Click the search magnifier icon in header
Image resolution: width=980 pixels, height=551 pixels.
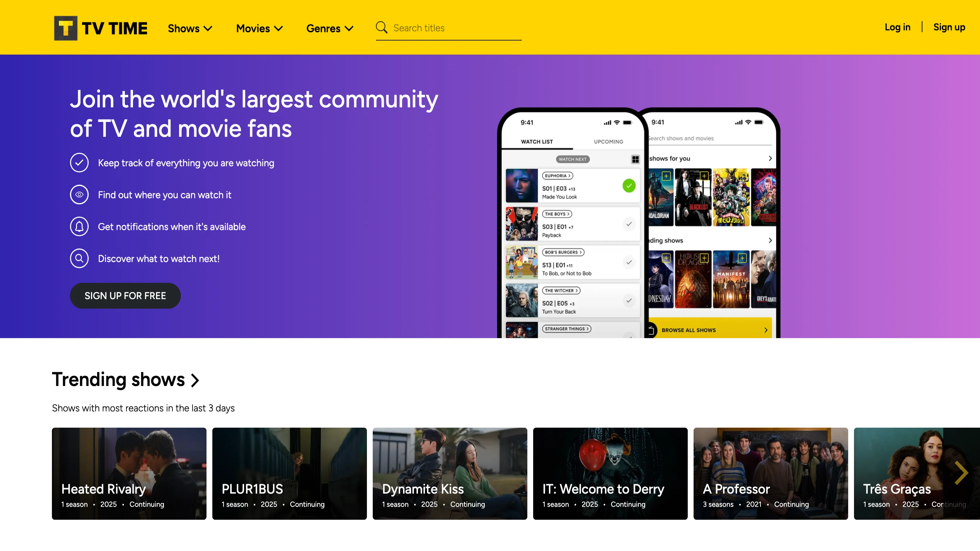click(381, 28)
